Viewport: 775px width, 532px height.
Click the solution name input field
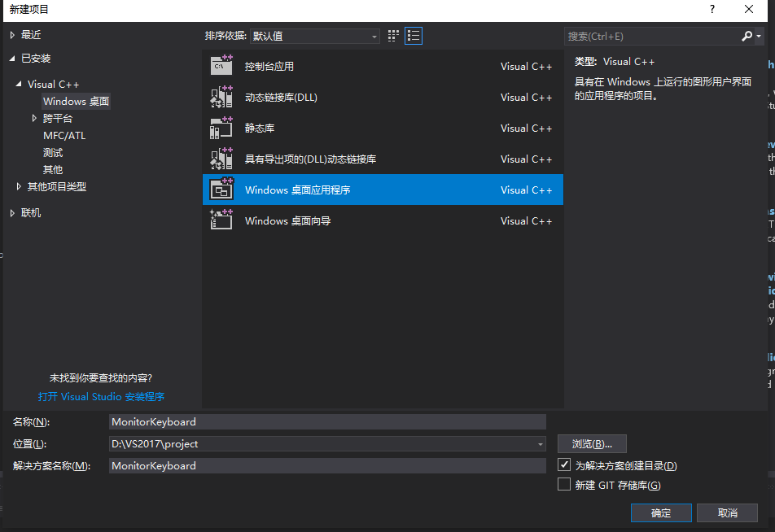tap(327, 466)
